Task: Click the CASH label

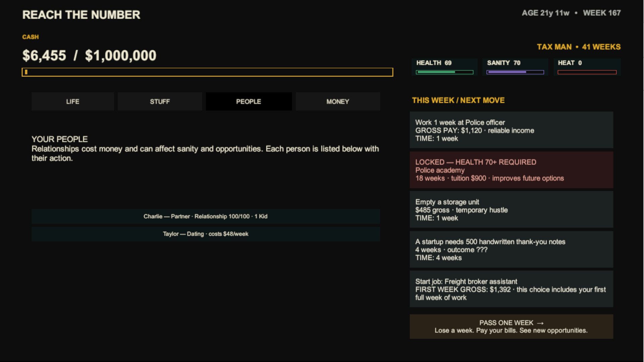Action: (31, 37)
